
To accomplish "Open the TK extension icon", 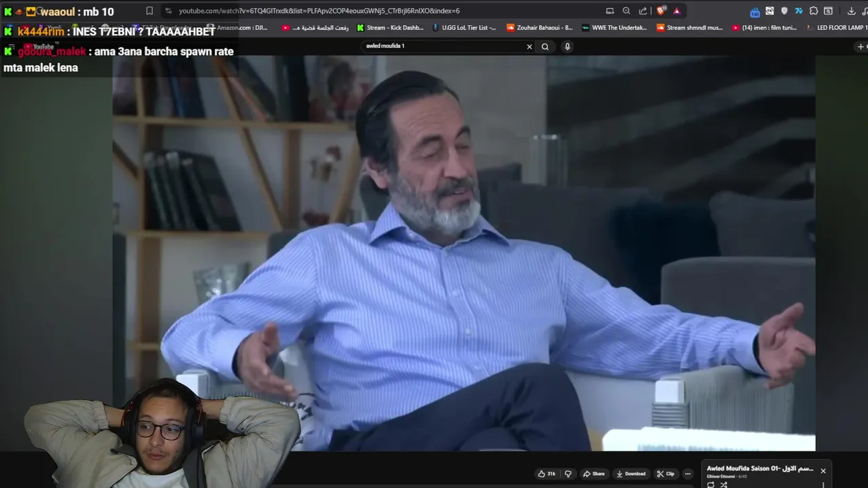I will pos(770,11).
